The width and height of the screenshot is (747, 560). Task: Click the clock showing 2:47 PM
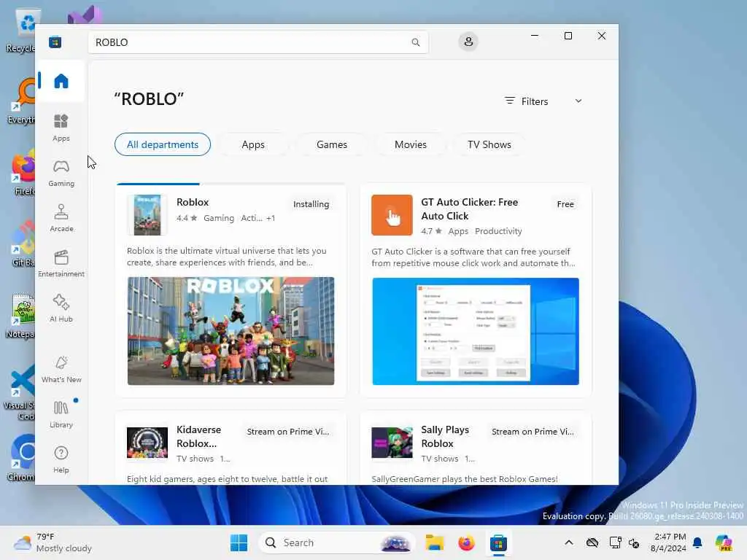click(668, 542)
